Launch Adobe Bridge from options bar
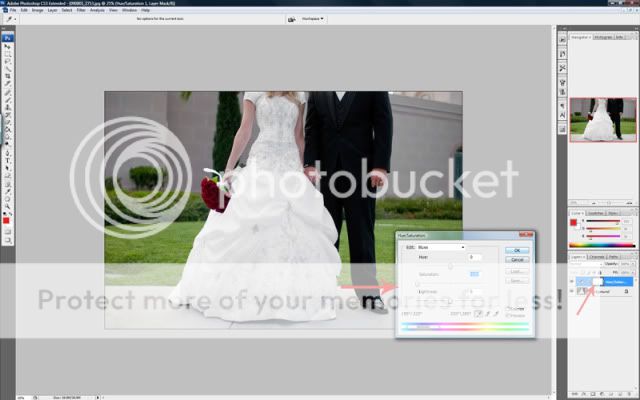The width and height of the screenshot is (640, 400). (291, 19)
